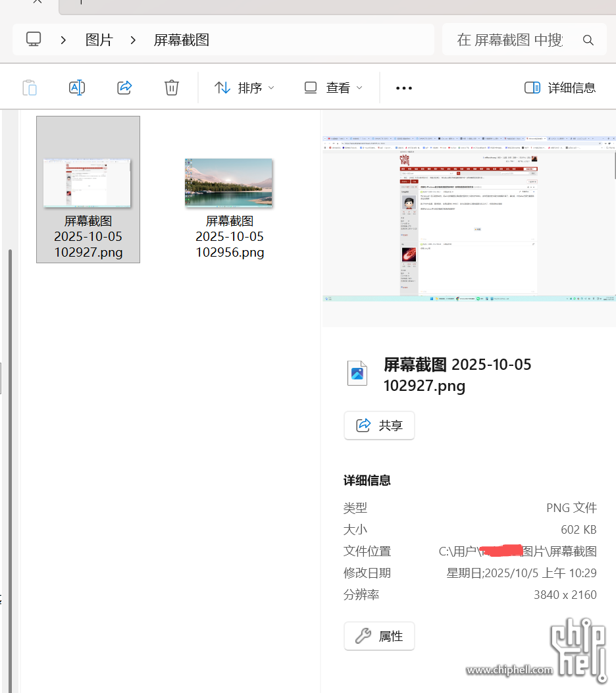Navigate to 图片 breadcrumb folder
The width and height of the screenshot is (616, 693).
[x=99, y=40]
